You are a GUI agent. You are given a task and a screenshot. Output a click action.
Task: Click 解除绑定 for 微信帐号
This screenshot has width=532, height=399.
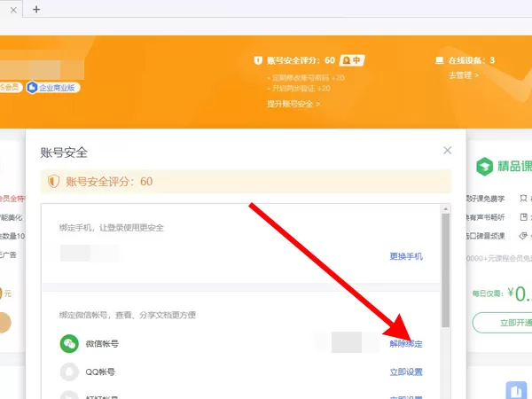click(406, 344)
